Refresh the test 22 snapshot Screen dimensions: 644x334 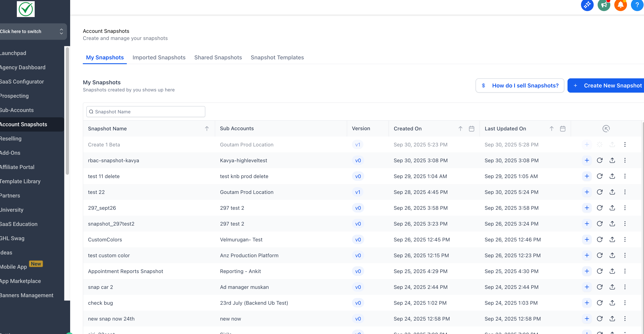pyautogui.click(x=600, y=192)
